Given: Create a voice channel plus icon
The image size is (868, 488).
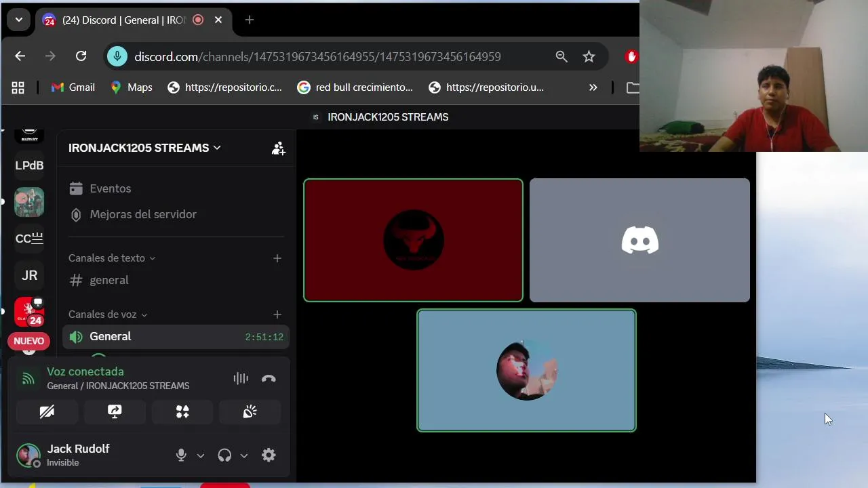Looking at the screenshot, I should point(277,314).
